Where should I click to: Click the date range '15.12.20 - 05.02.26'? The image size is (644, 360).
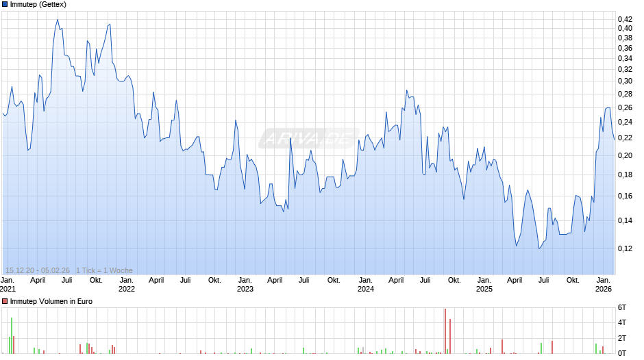[38, 270]
